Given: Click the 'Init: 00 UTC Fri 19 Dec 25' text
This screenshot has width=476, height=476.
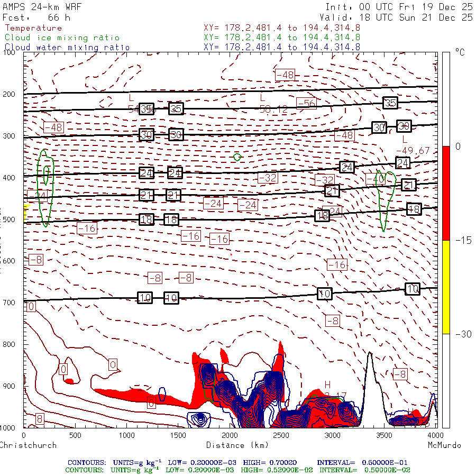Looking at the screenshot, I should [399, 7].
